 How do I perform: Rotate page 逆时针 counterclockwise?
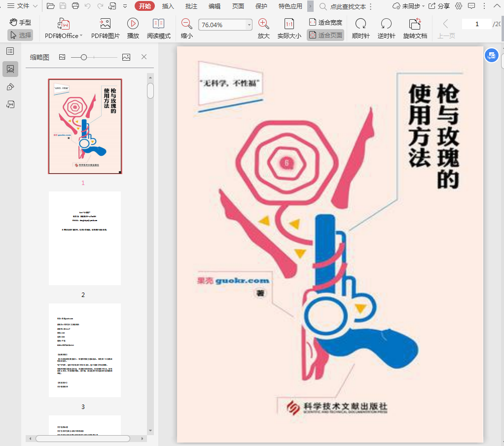[386, 28]
